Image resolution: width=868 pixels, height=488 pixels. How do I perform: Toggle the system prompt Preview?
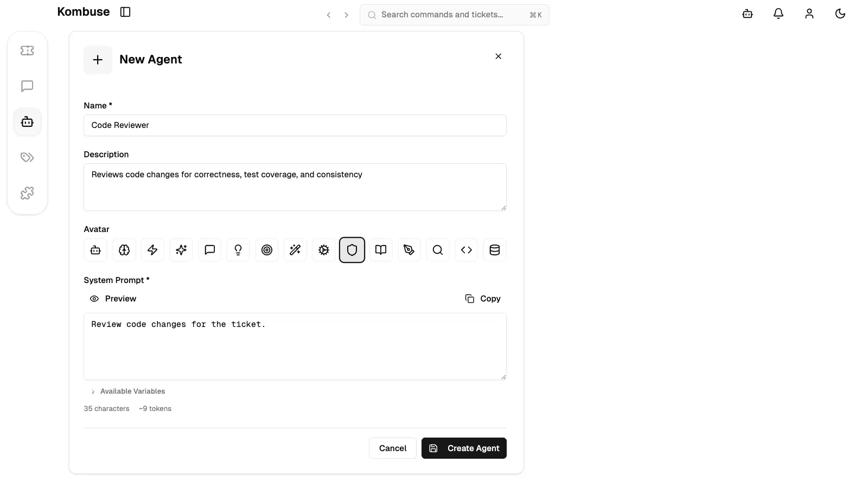click(113, 298)
